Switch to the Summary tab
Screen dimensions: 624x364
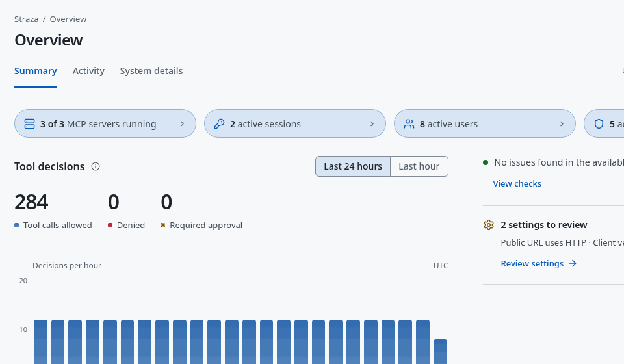35,71
